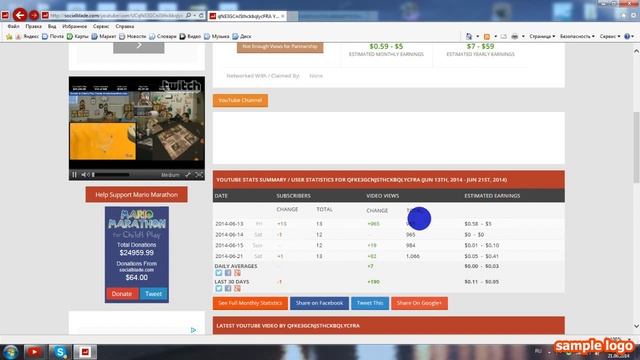The width and height of the screenshot is (640, 360).
Task: Open the Карты bookmark
Action: pyautogui.click(x=78, y=36)
